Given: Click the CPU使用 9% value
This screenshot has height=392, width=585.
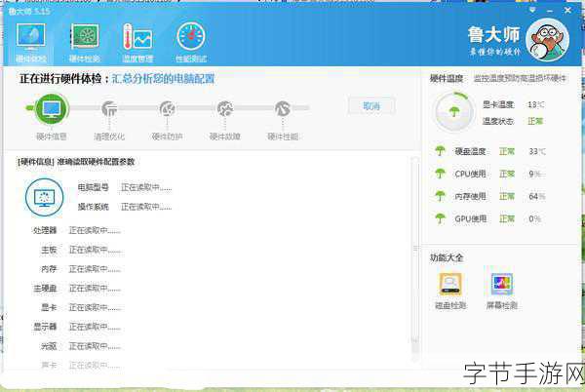Looking at the screenshot, I should (x=534, y=174).
